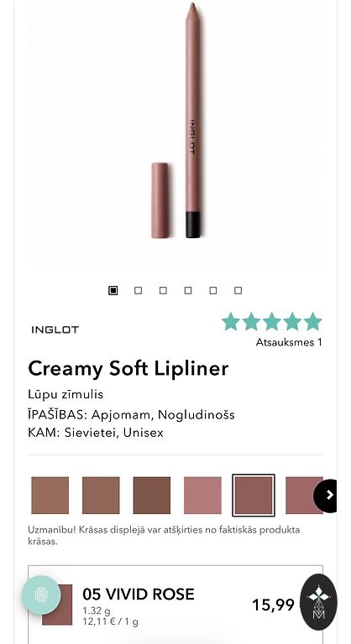This screenshot has width=351, height=644.
Task: Click the Creamy Soft Lipliner title
Action: coord(128,368)
